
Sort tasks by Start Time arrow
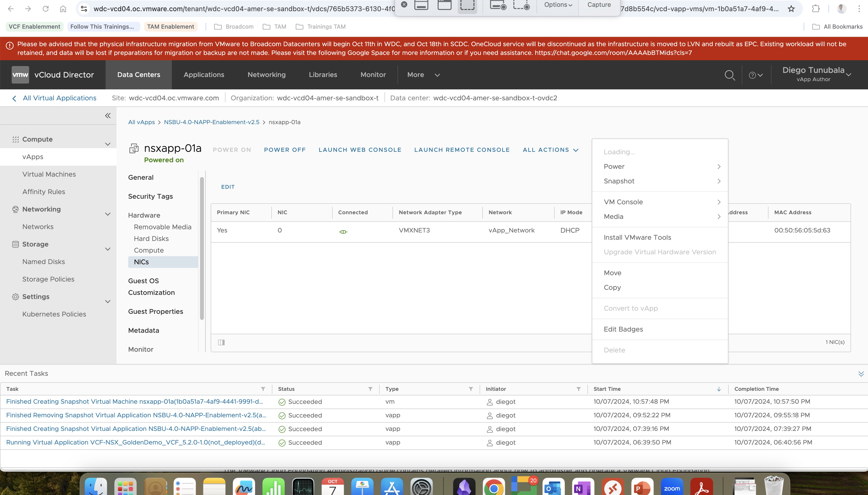point(719,389)
